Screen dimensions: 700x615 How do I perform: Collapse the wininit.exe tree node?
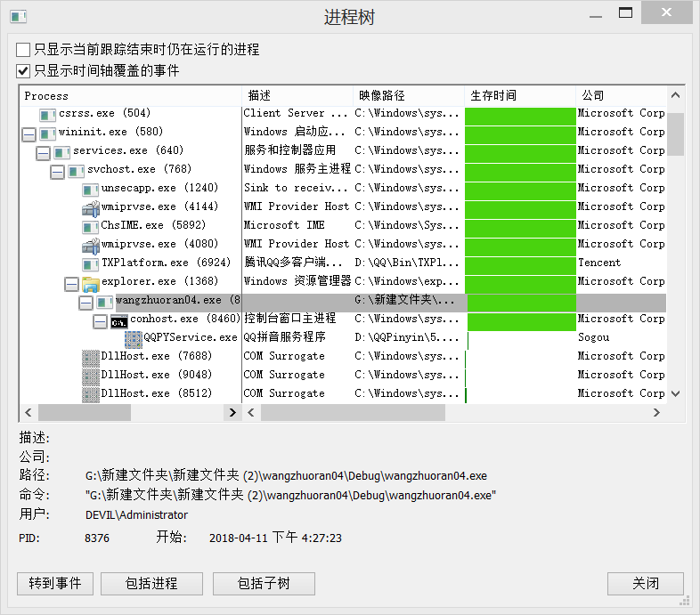click(x=29, y=134)
